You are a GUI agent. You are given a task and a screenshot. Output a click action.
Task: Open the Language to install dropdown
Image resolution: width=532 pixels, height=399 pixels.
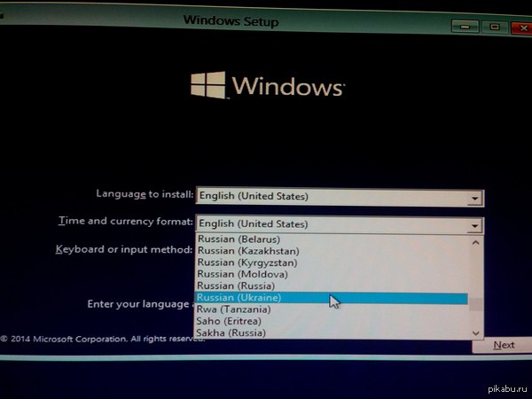[x=340, y=197]
